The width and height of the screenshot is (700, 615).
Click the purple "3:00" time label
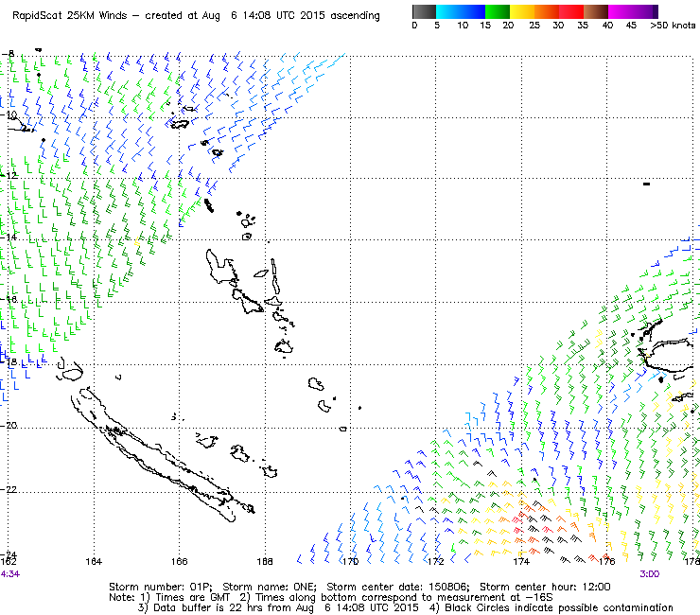[650, 574]
